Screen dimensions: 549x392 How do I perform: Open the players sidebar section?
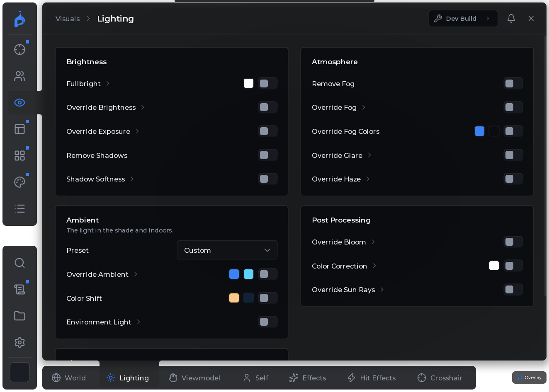[x=19, y=76]
